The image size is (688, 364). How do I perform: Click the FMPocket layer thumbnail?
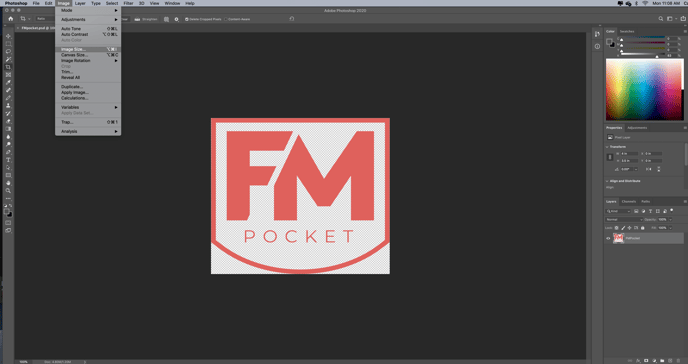point(618,238)
